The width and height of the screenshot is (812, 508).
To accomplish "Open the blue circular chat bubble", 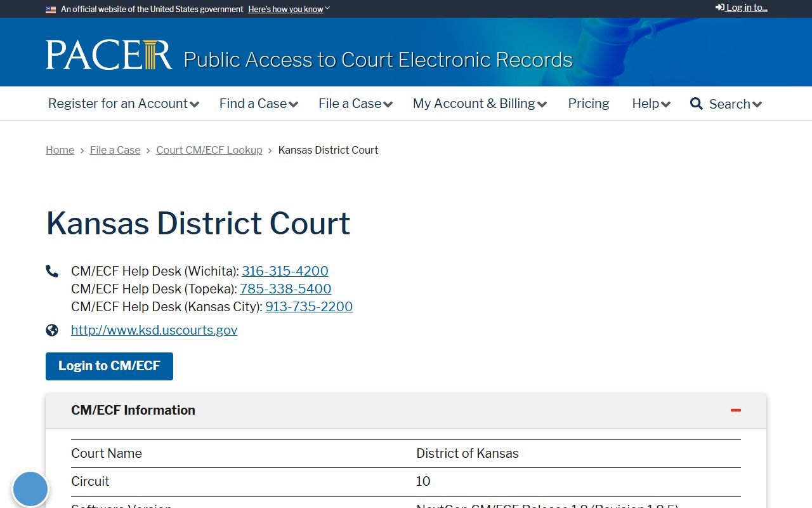I will [x=30, y=490].
